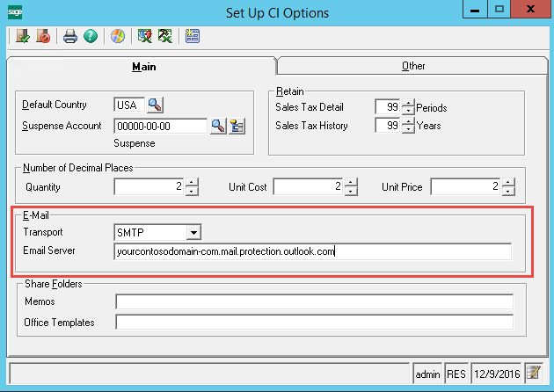Click the colorful pie chart toolbar icon
The image size is (554, 392).
(118, 36)
